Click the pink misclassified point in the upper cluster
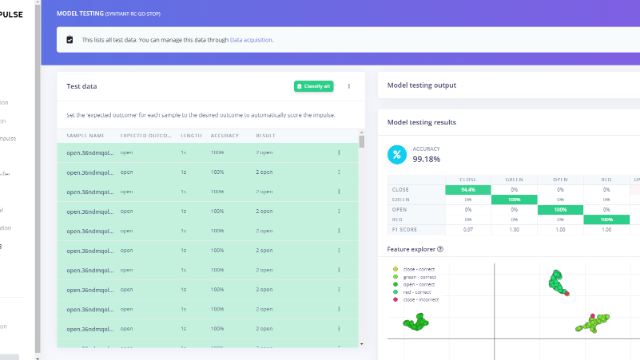This screenshot has width=640, height=360. 567,293
